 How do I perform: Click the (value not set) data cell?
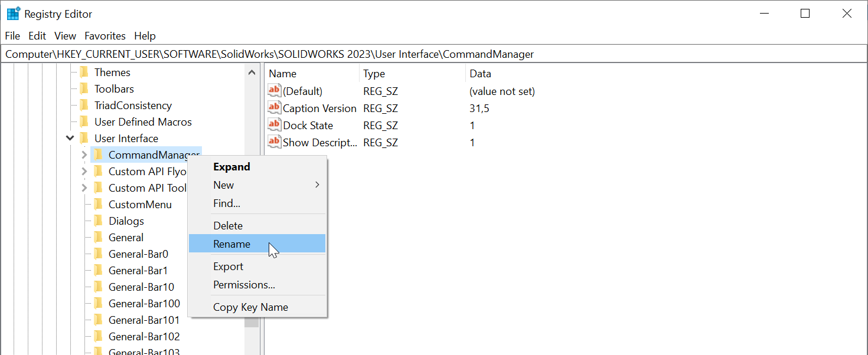point(502,91)
